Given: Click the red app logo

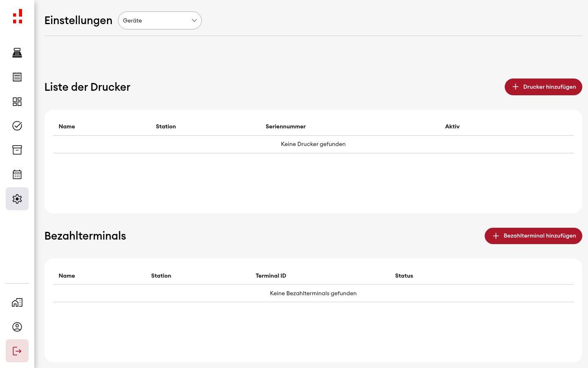Looking at the screenshot, I should [x=17, y=16].
